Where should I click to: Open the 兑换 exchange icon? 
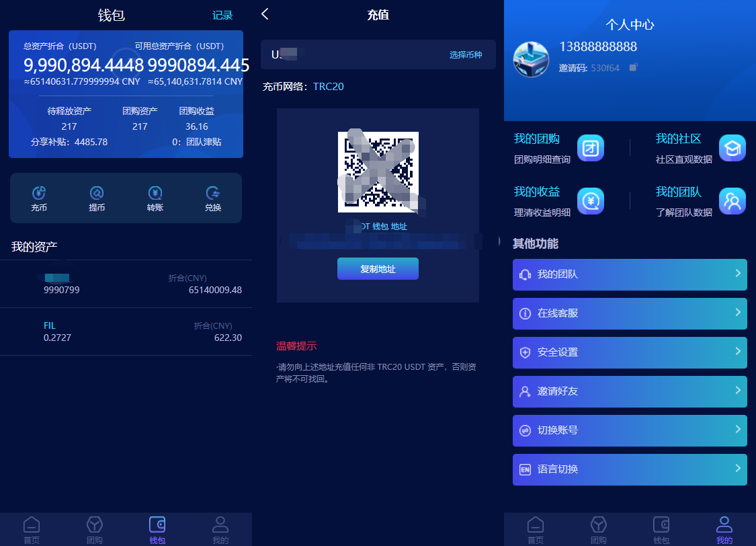point(212,193)
